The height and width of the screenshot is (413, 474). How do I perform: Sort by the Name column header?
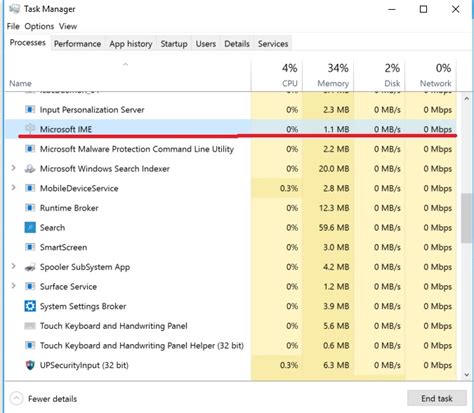coord(20,83)
